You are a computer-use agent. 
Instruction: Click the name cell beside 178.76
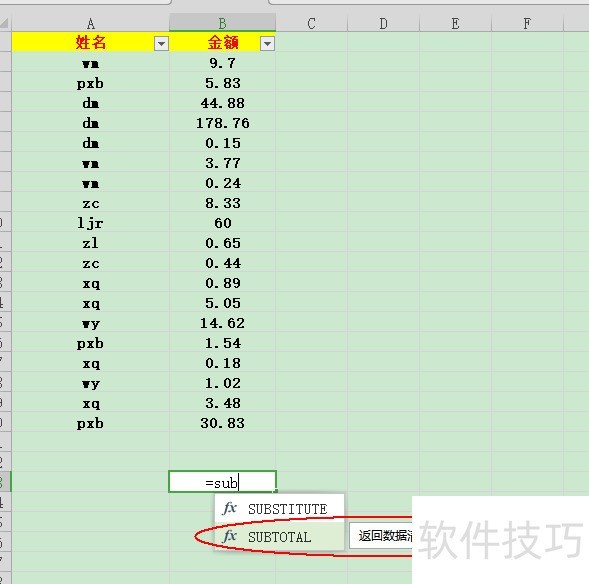point(91,123)
